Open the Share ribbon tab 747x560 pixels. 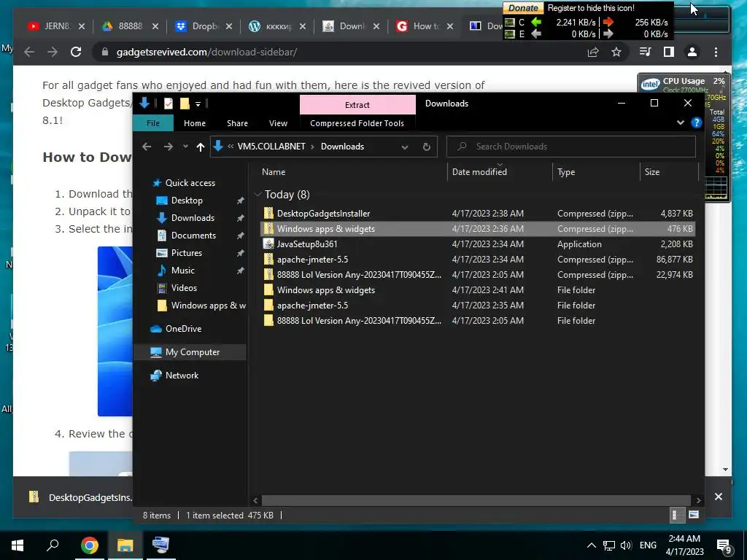(237, 122)
